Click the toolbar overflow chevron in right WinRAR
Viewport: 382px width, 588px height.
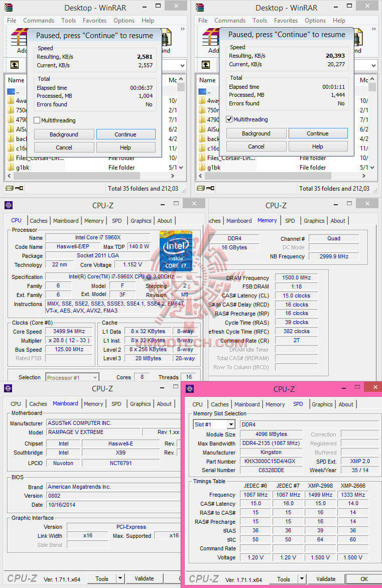[x=374, y=29]
